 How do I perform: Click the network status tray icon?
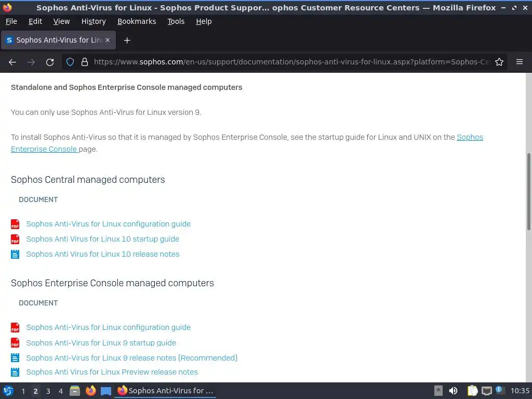(x=486, y=391)
